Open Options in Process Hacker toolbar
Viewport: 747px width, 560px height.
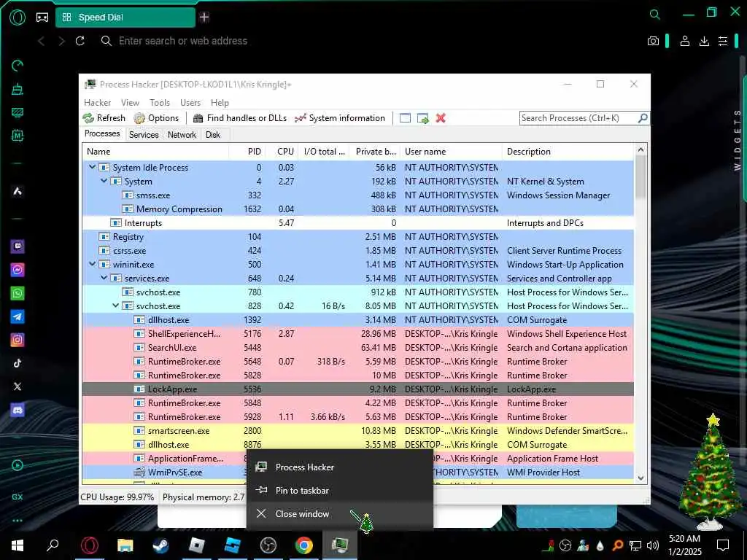156,118
